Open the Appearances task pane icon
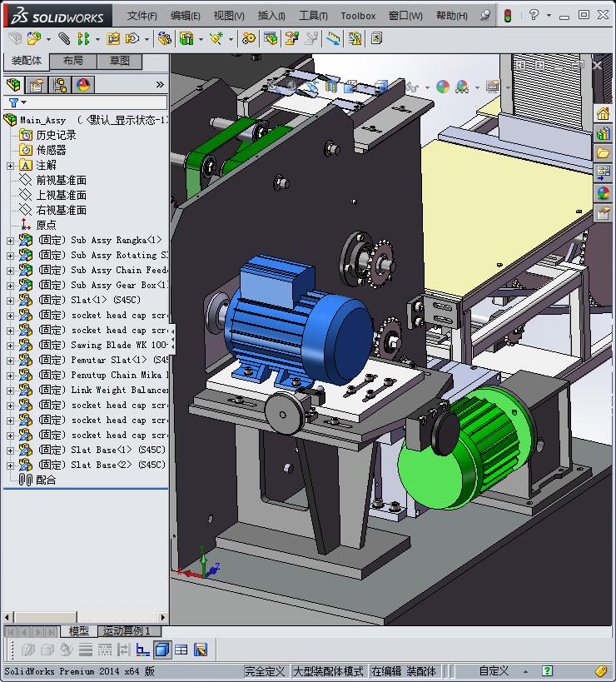The image size is (616, 682). pyautogui.click(x=603, y=192)
